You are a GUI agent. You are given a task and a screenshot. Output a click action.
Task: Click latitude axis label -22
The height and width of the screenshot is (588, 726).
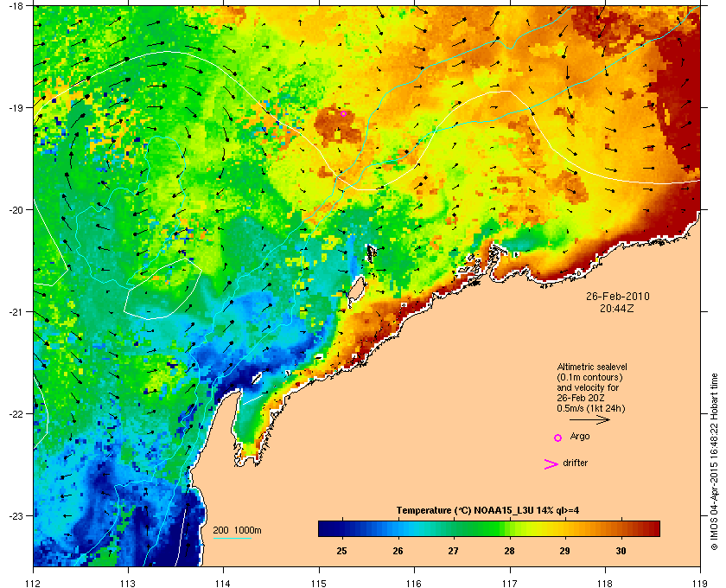[16, 414]
